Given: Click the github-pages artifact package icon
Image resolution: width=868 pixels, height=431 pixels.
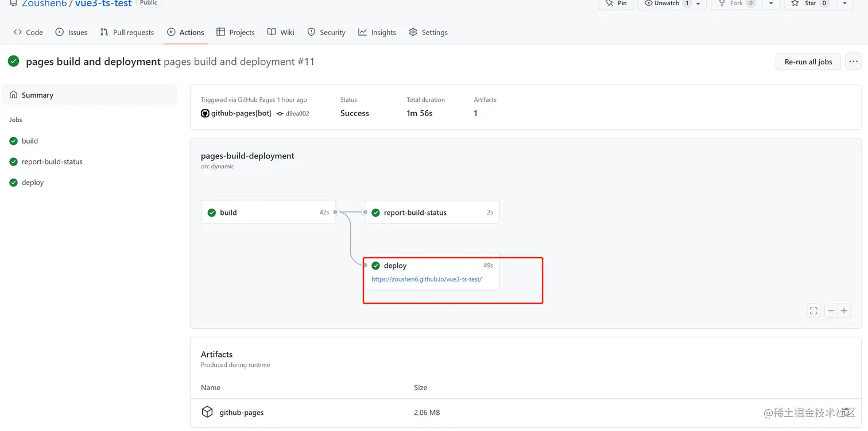Looking at the screenshot, I should pos(207,412).
